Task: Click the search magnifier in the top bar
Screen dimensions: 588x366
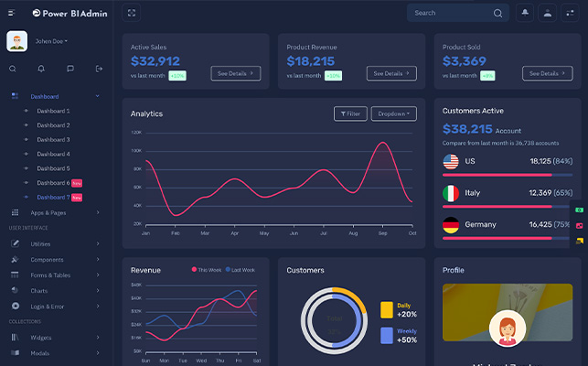Action: [497, 13]
